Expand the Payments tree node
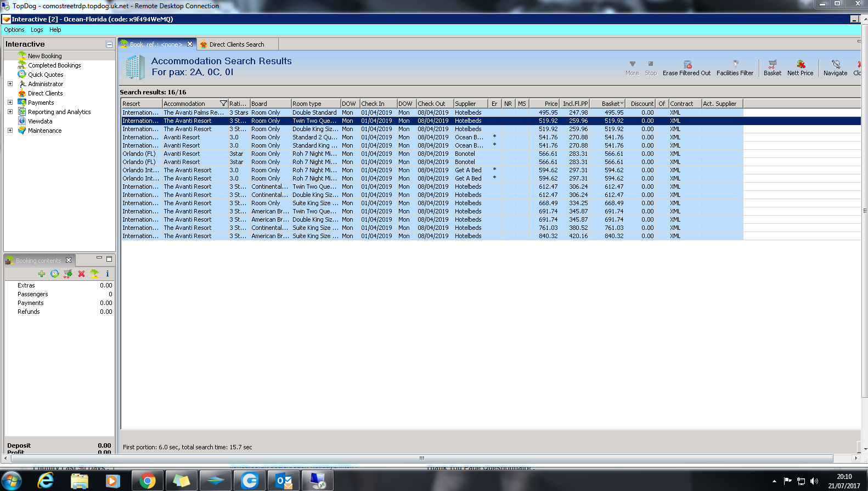The width and height of the screenshot is (868, 491). [x=10, y=103]
